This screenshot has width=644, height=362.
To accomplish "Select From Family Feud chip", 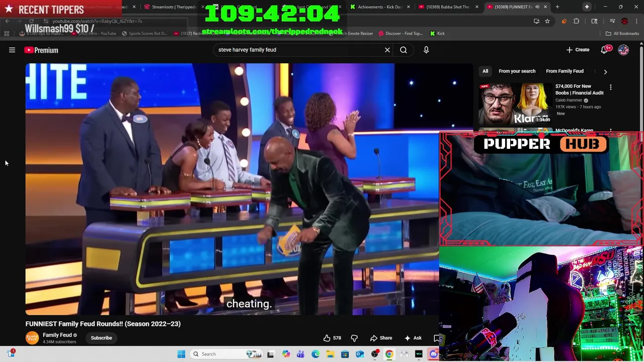I will point(565,71).
